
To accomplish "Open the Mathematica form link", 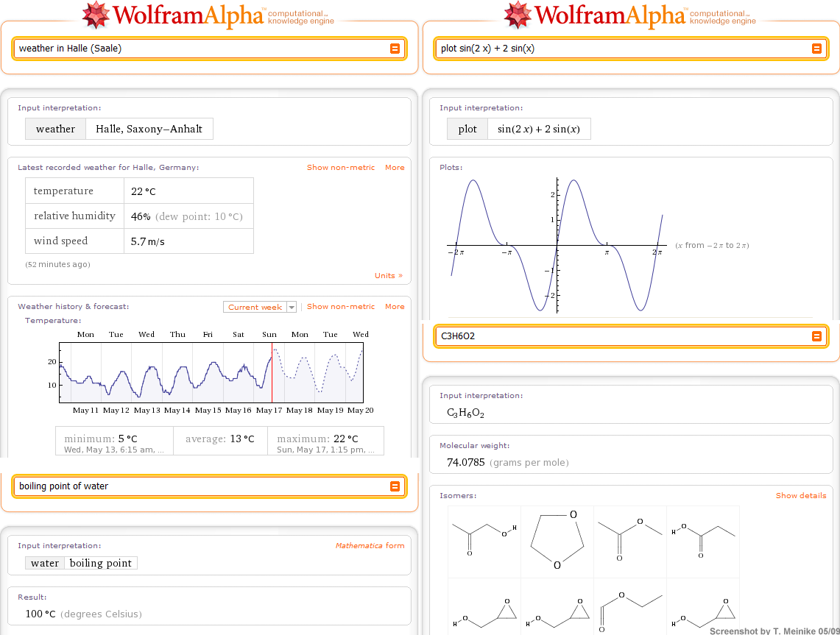I will point(370,545).
